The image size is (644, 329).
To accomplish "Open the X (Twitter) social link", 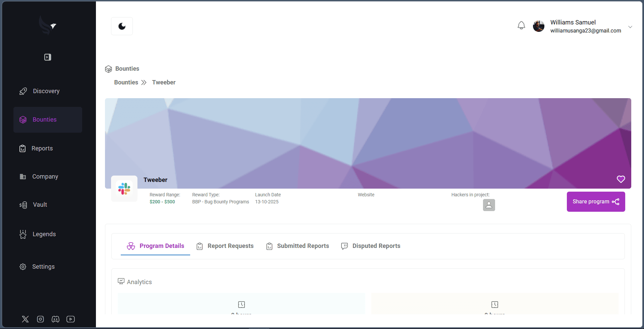I will pos(25,319).
